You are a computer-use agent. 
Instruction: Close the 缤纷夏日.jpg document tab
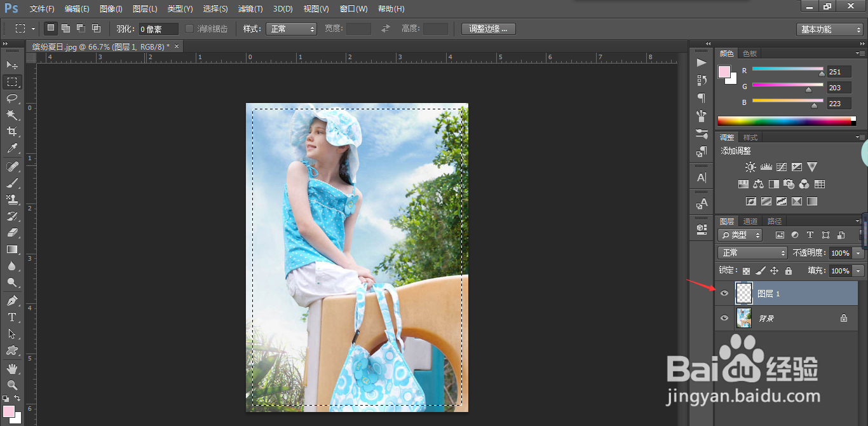coord(177,46)
